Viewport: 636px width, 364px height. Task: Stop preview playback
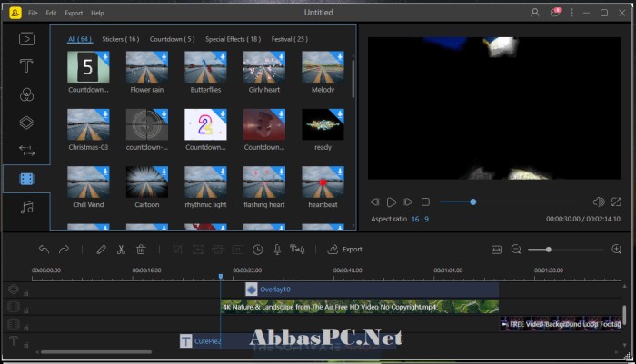tap(425, 202)
